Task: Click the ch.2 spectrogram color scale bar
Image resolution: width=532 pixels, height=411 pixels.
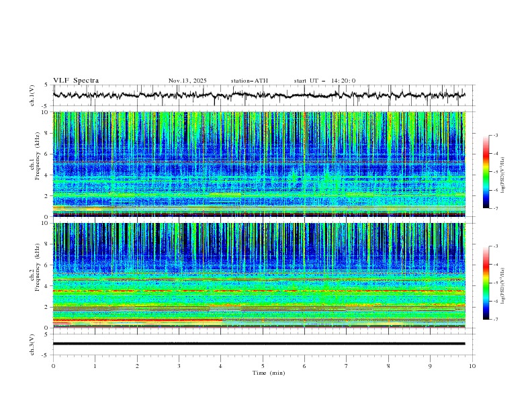Action: 486,283
